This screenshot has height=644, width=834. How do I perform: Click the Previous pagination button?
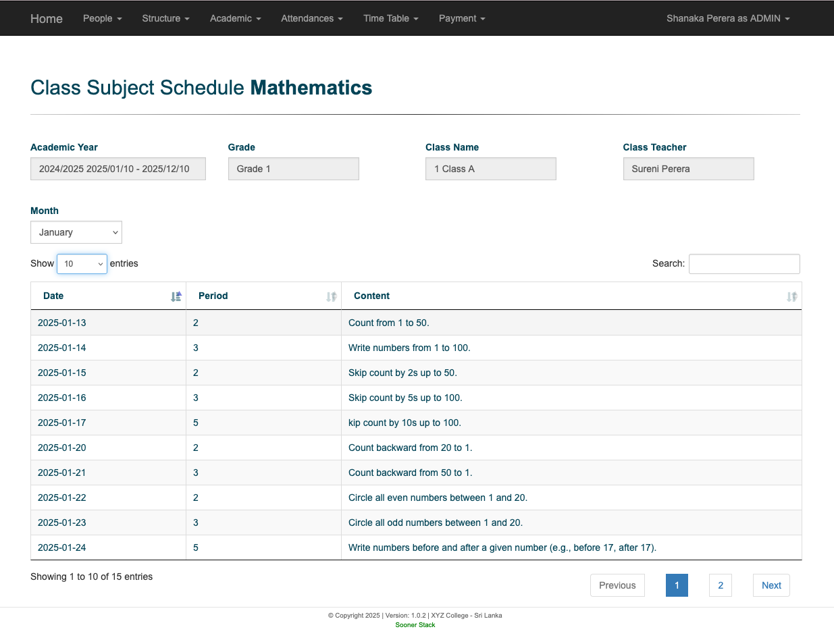coord(617,585)
